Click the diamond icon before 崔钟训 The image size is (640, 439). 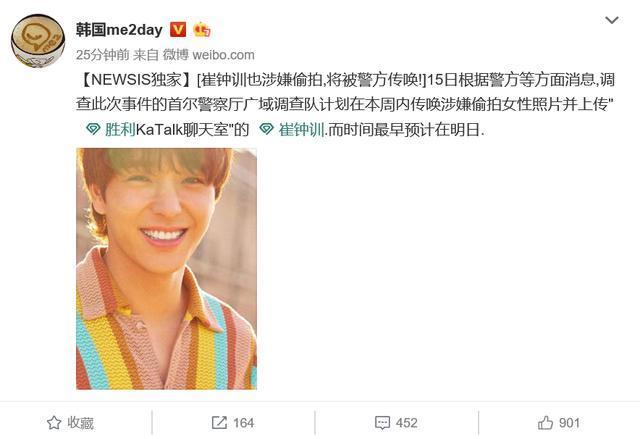[x=267, y=129]
